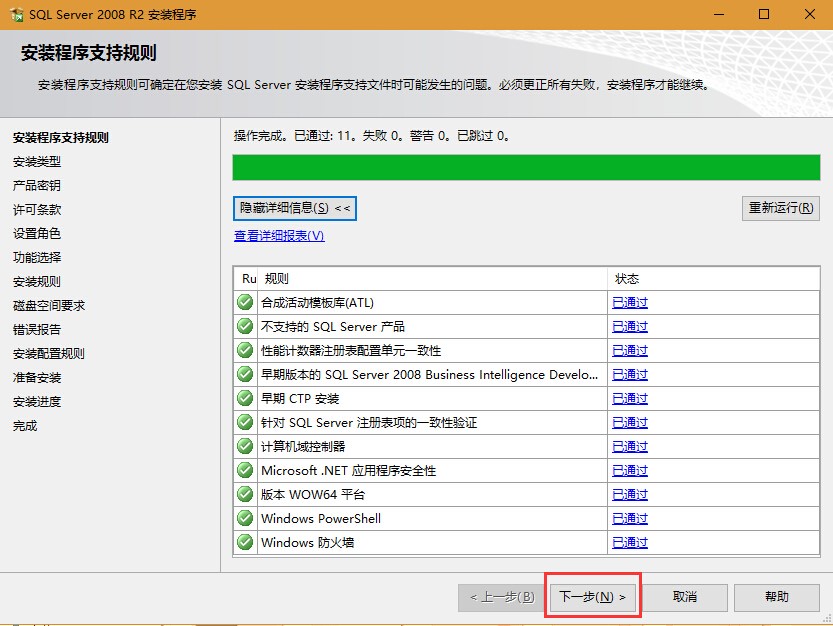
Task: Click the status icon beside 早期 CTP 安装
Action: (245, 399)
